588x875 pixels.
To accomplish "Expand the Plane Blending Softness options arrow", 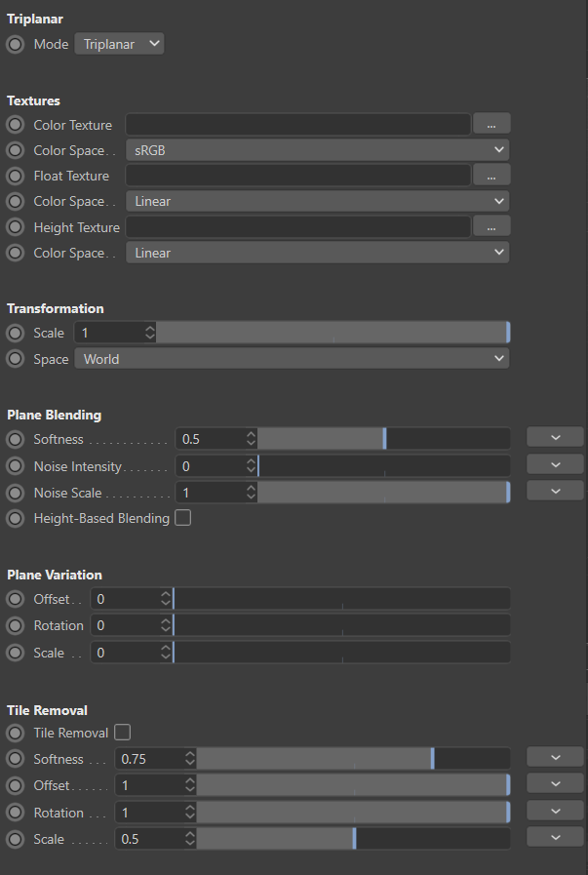I will (x=554, y=437).
